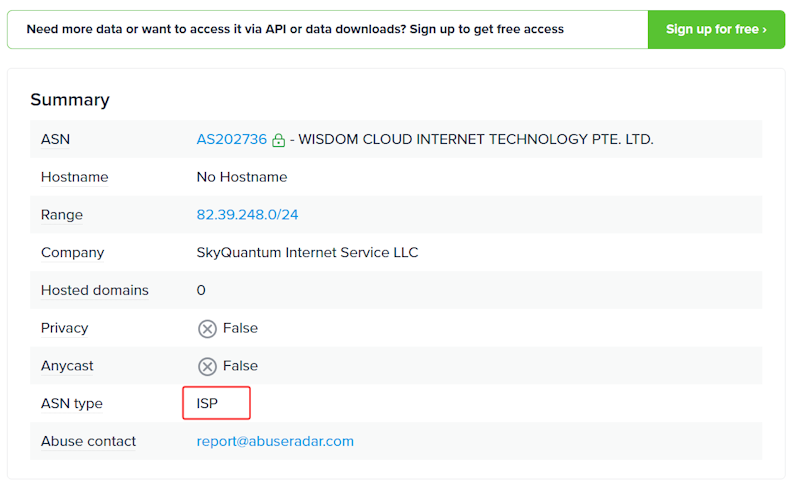Viewport: 800px width, 485px height.
Task: Click the report@abuseradar.com abuse contact
Action: (x=275, y=441)
